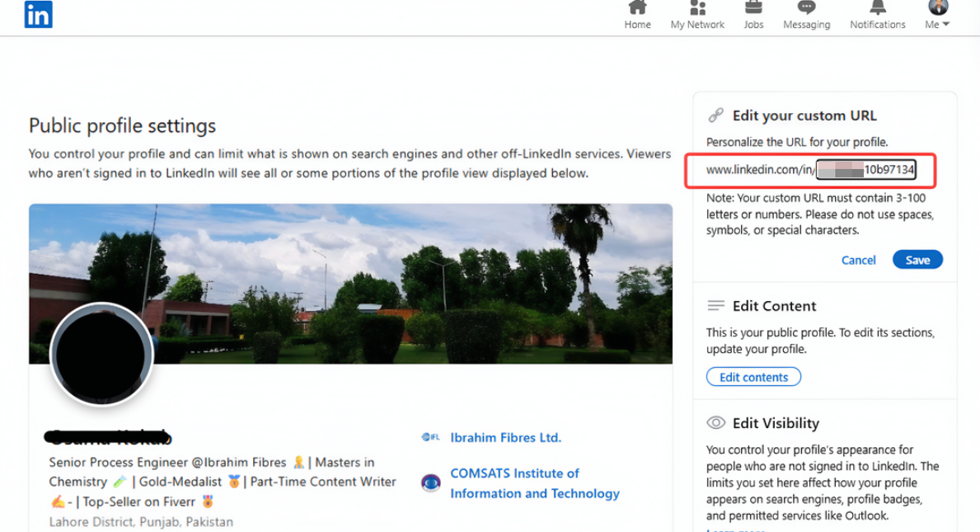The height and width of the screenshot is (532, 980).
Task: Click the LinkedIn logo
Action: point(38,14)
